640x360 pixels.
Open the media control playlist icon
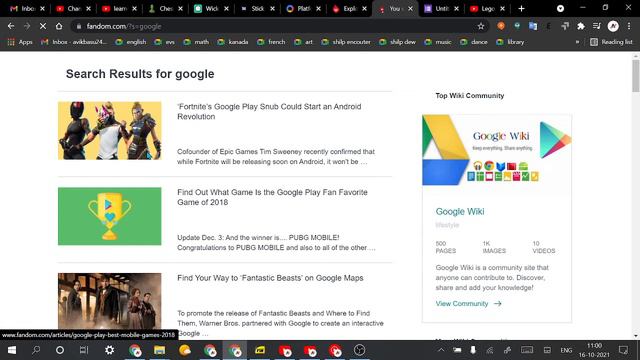tap(597, 26)
